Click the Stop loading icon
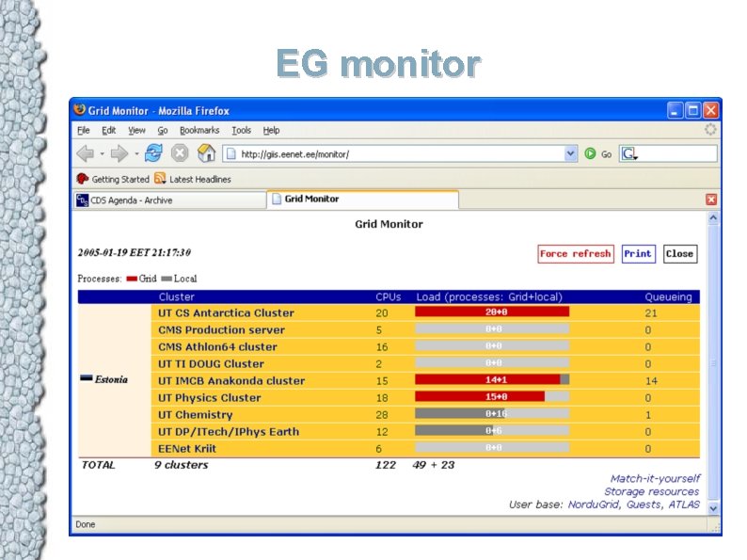The image size is (747, 560). [x=180, y=153]
